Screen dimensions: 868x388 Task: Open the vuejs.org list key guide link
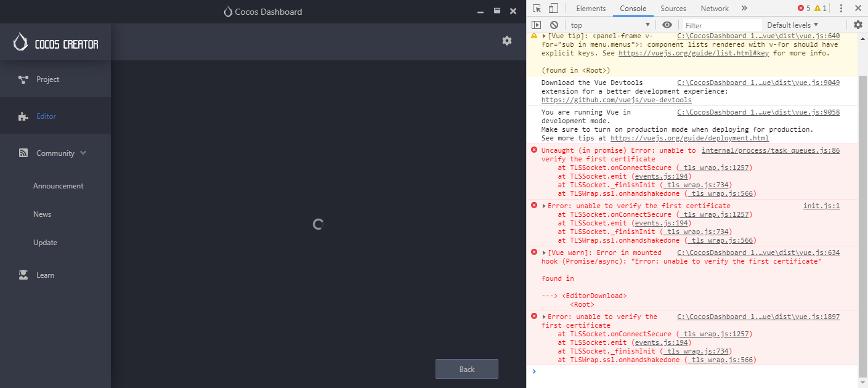(x=694, y=53)
